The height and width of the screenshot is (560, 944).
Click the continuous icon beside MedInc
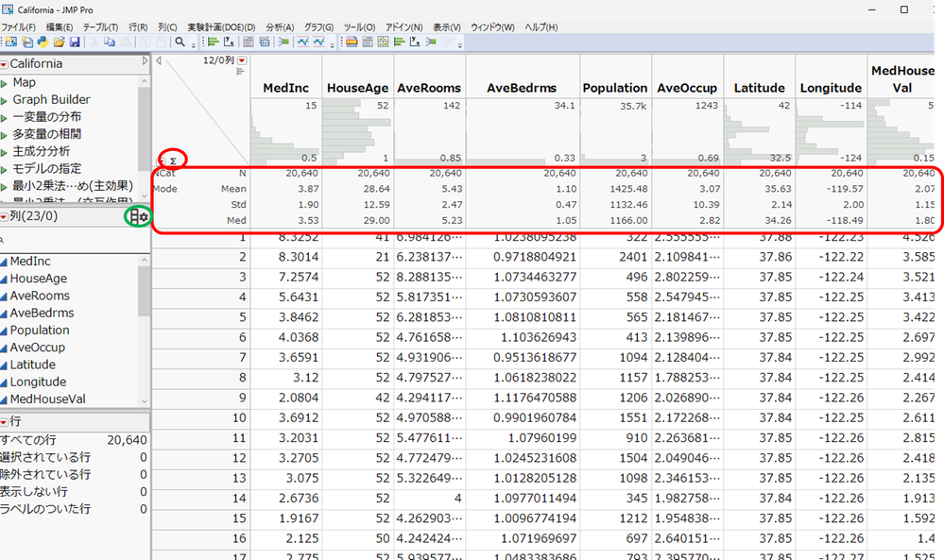(4, 262)
